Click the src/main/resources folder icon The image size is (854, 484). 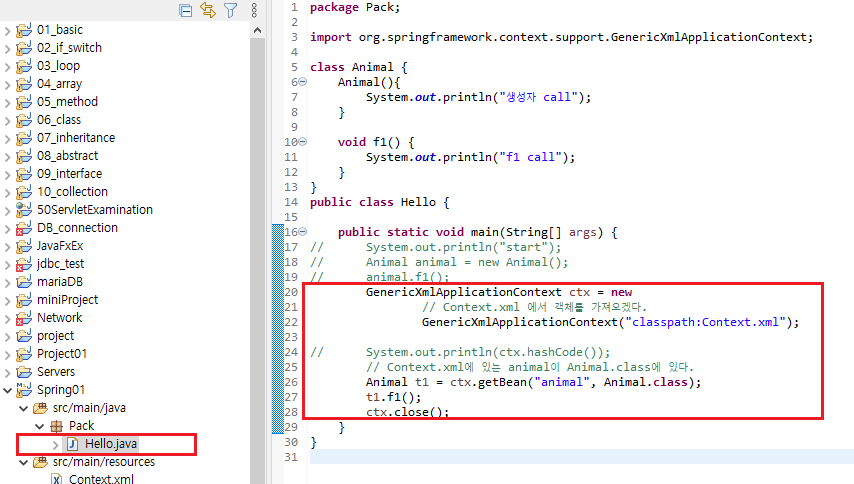click(x=40, y=462)
